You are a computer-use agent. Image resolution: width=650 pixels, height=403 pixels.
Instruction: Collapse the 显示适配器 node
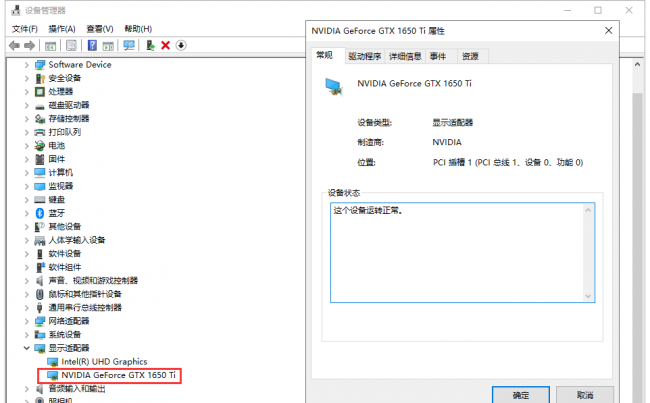(x=27, y=348)
